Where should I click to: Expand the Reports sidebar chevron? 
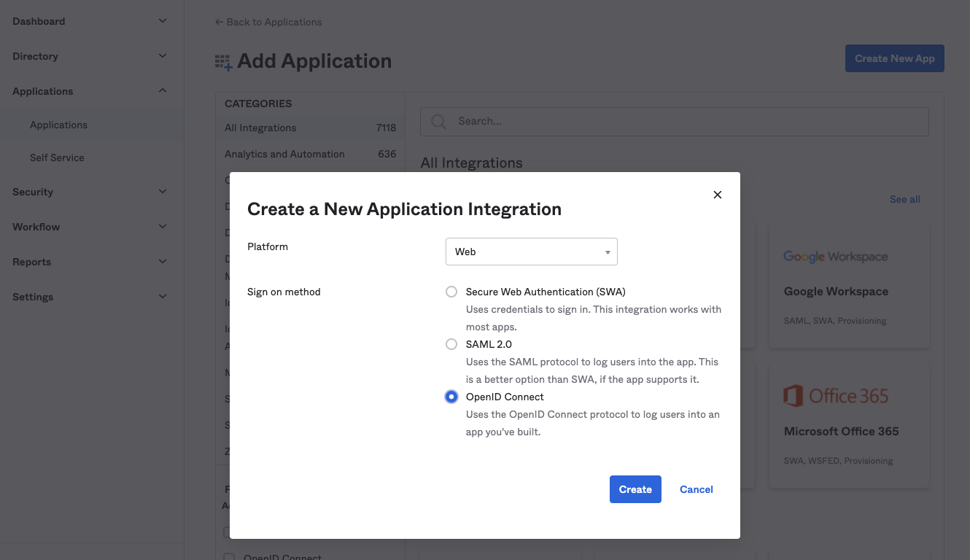pos(163,262)
